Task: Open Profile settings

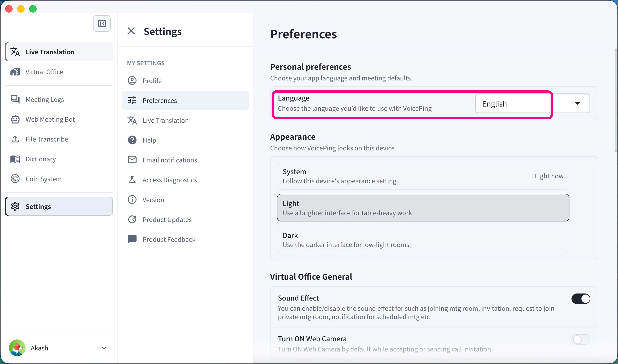Action: point(185,81)
